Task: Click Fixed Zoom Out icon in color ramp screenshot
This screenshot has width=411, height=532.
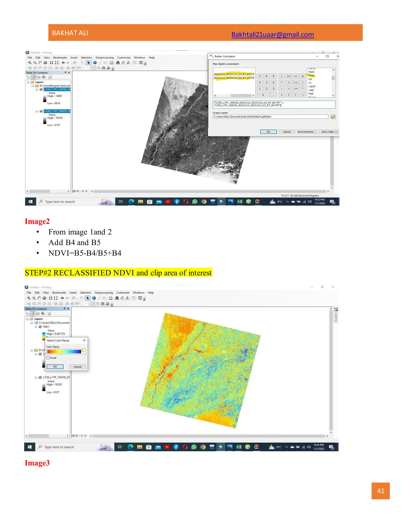Action: point(56,298)
